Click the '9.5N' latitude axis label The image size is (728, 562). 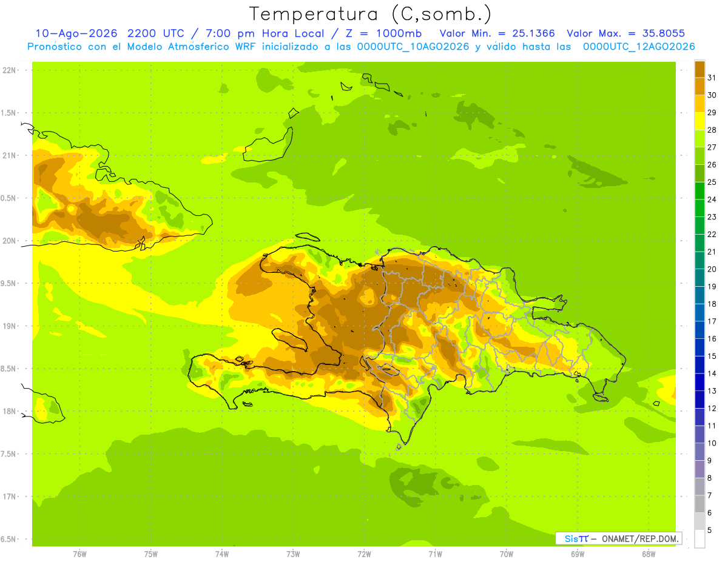8,284
